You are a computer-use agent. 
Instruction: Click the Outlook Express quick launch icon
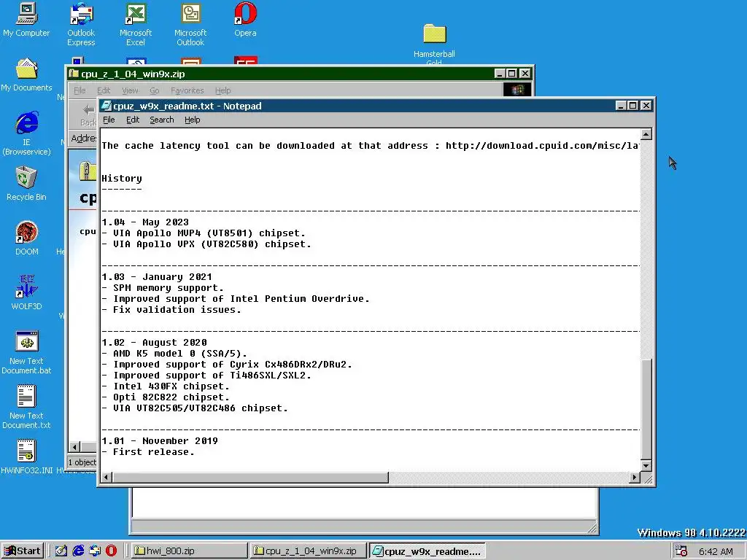94,551
